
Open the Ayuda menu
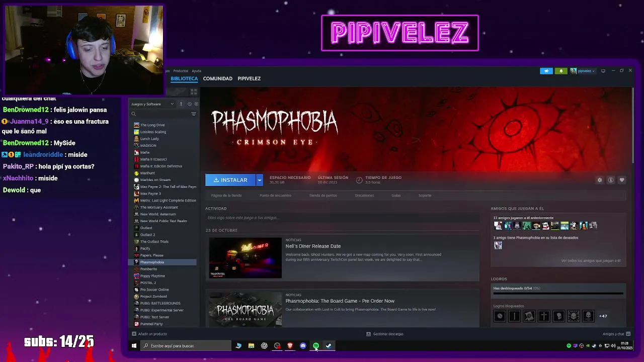(196, 71)
